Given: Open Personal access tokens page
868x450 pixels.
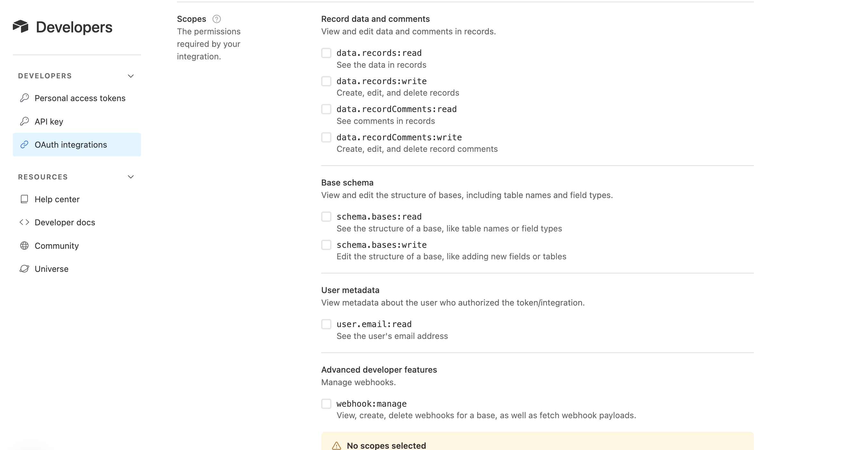Looking at the screenshot, I should [80, 98].
